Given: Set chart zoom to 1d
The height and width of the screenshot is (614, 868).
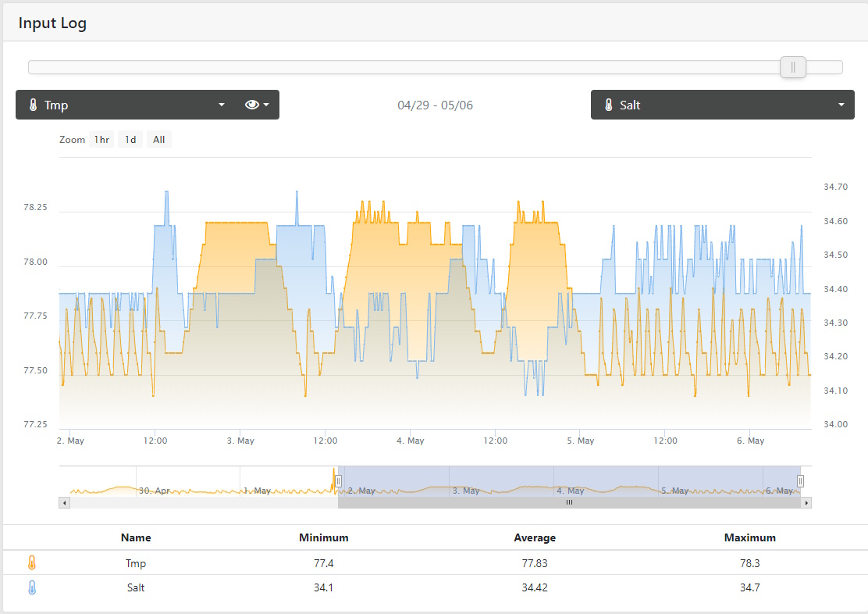Looking at the screenshot, I should [x=130, y=140].
